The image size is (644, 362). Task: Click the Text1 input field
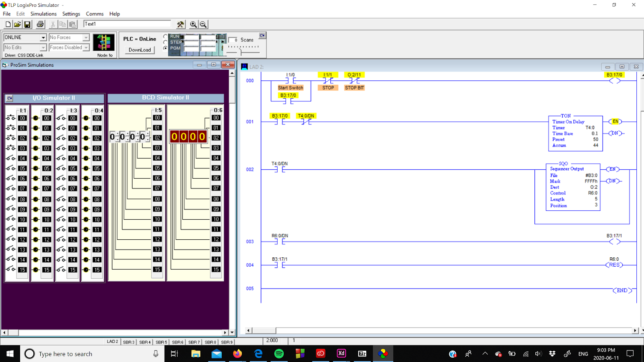point(127,24)
